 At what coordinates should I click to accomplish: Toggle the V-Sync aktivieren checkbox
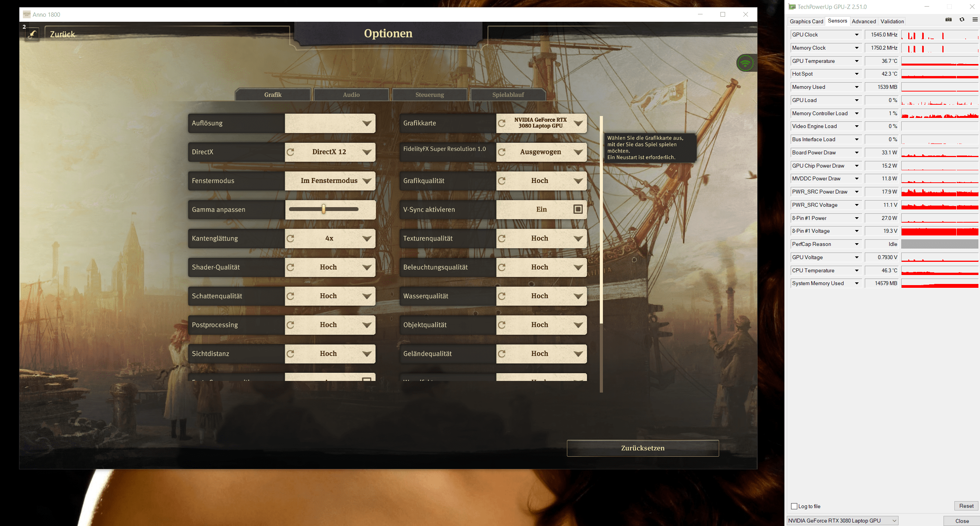click(578, 209)
